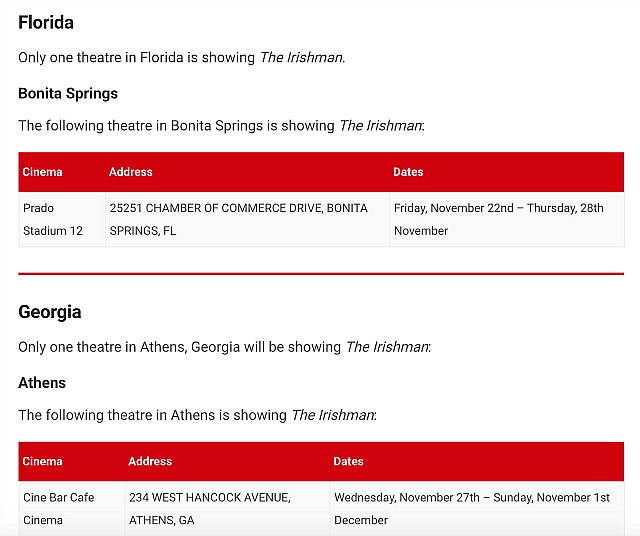Click the sentence about Athens, Georgia theatre
This screenshot has width=640, height=536.
225,347
